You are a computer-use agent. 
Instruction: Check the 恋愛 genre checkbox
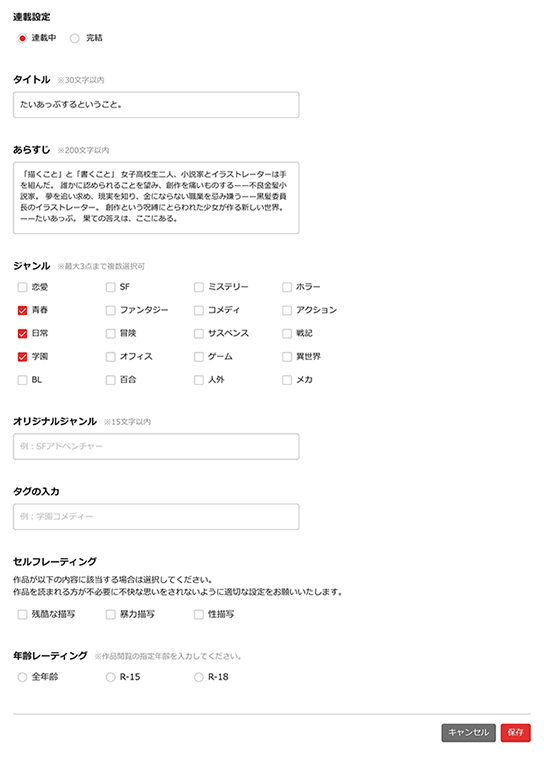(22, 287)
